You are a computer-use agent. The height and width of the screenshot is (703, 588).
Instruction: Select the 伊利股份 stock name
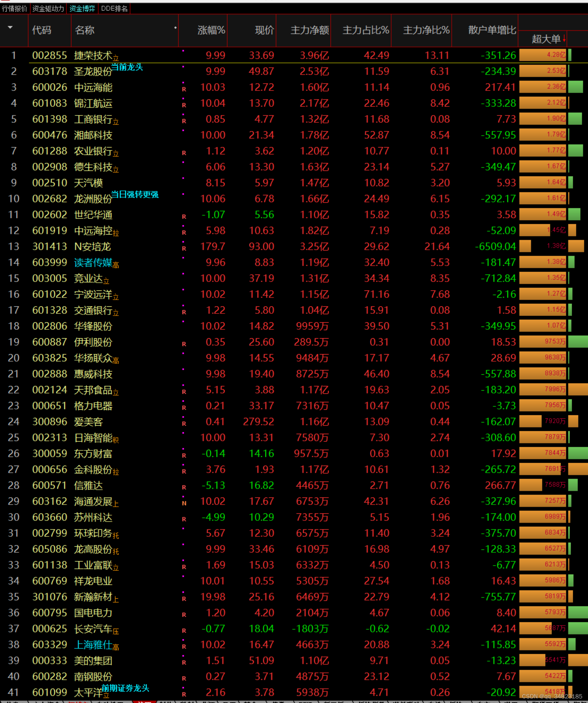(x=93, y=342)
